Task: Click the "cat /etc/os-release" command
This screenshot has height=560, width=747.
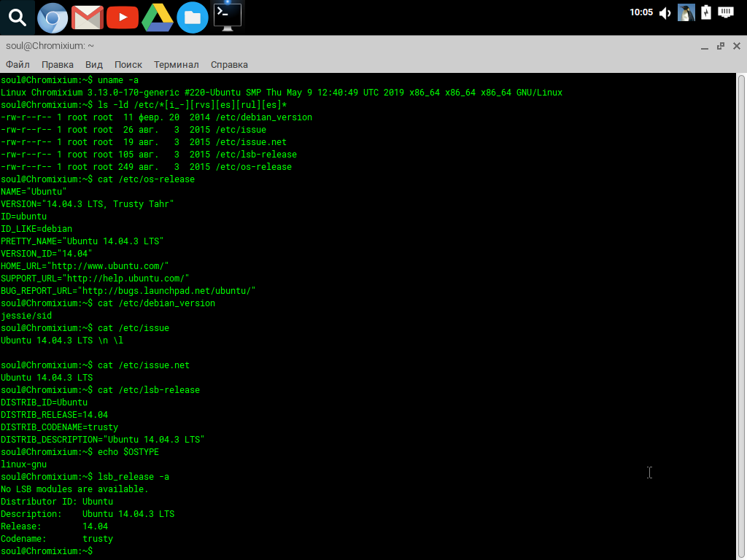Action: (x=146, y=179)
